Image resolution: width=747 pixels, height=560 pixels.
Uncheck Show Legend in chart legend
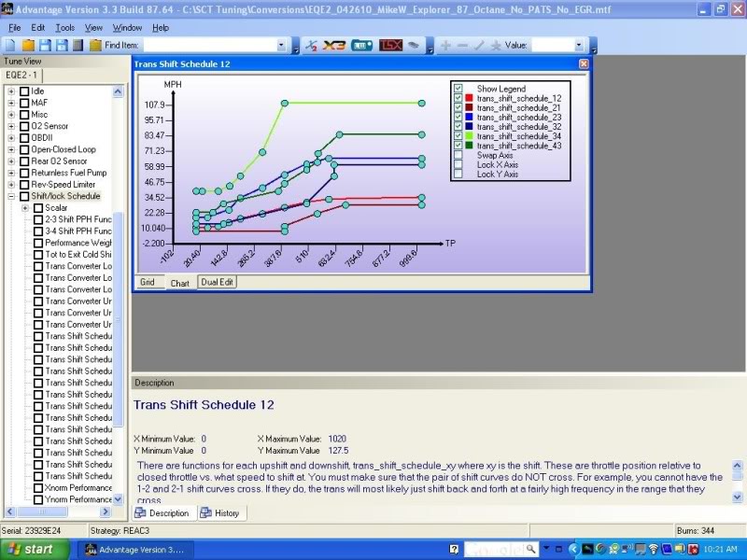(x=458, y=89)
